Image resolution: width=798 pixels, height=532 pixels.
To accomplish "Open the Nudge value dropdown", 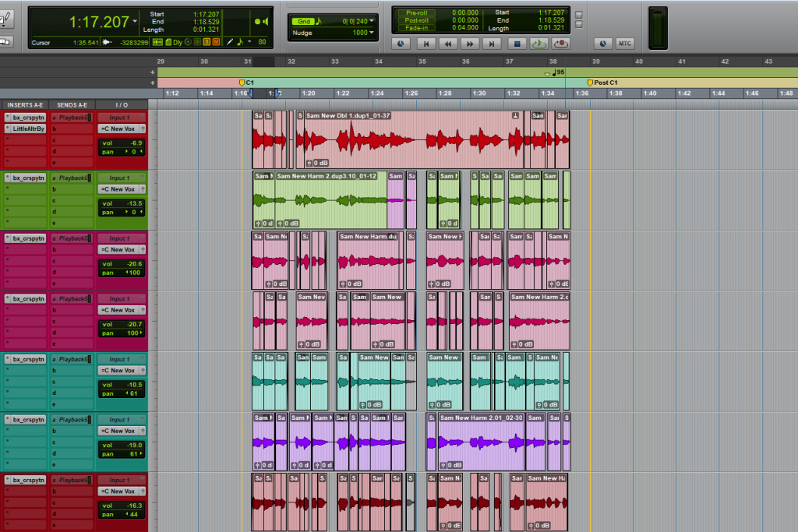I will coord(372,33).
